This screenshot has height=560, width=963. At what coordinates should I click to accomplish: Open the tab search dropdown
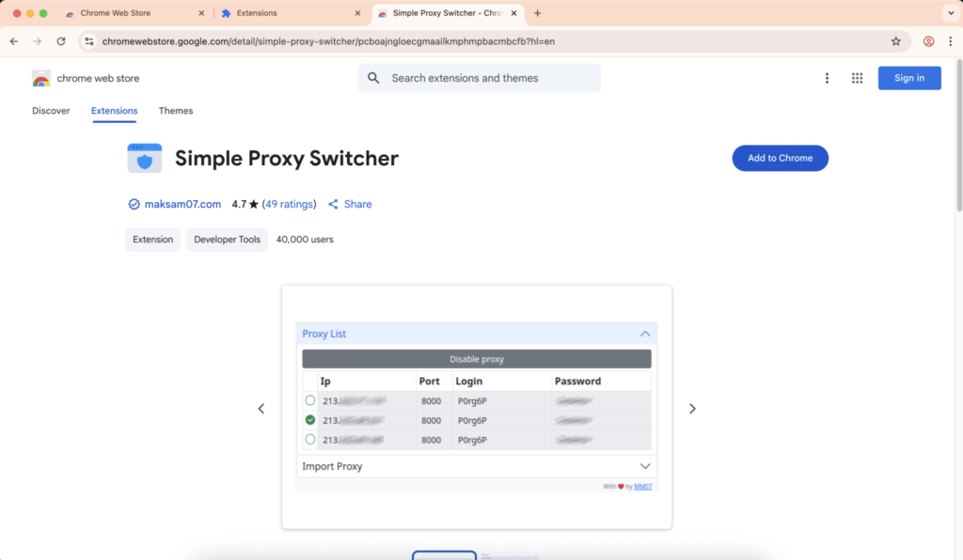coord(950,12)
